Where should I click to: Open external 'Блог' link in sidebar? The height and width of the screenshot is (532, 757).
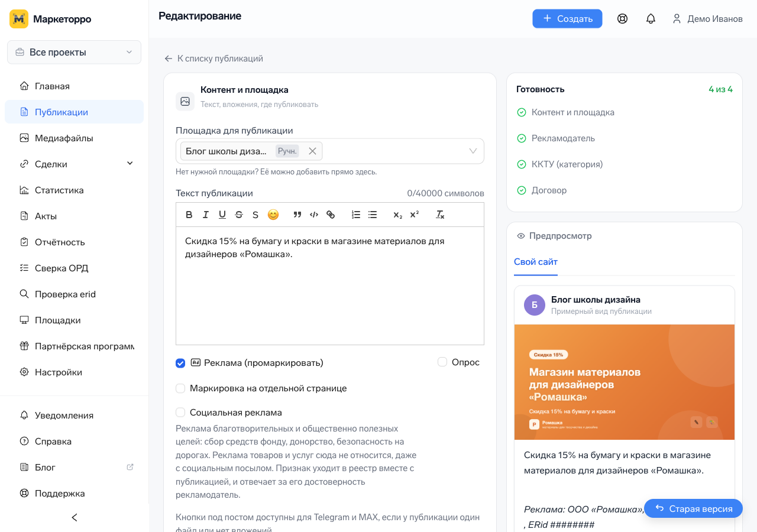[x=74, y=467]
